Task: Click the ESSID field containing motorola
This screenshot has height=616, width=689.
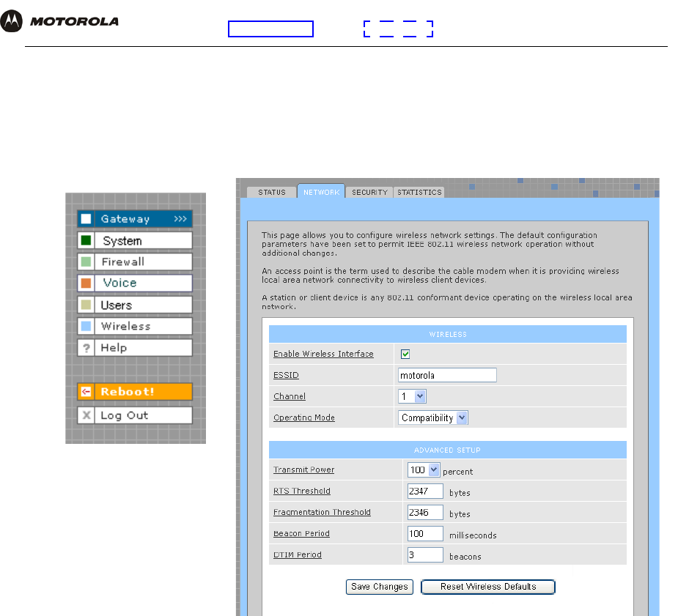Action: 447,375
